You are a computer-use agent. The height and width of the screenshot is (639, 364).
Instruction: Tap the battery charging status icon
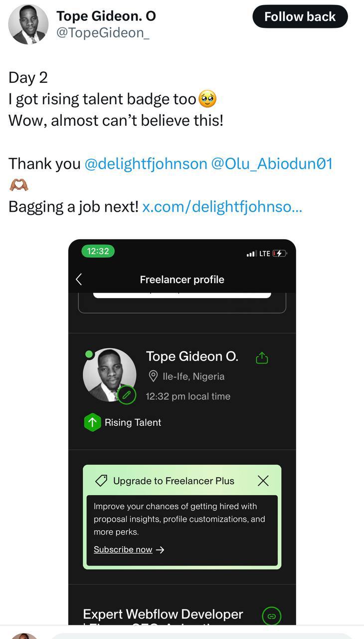(279, 254)
